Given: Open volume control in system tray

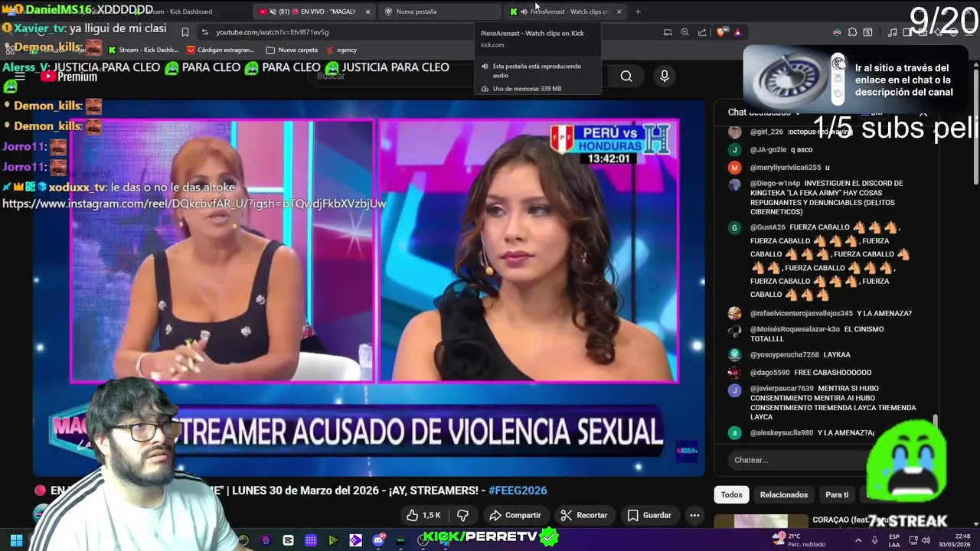Looking at the screenshot, I should coord(926,540).
